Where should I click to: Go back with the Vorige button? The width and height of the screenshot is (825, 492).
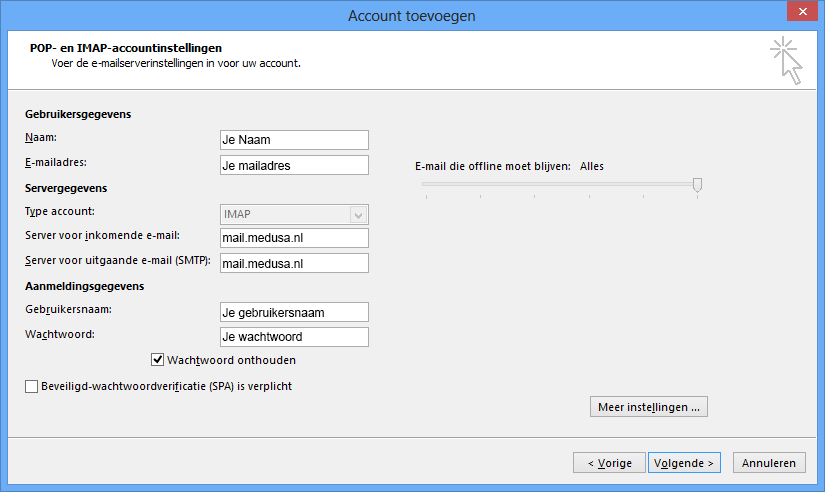[x=609, y=463]
